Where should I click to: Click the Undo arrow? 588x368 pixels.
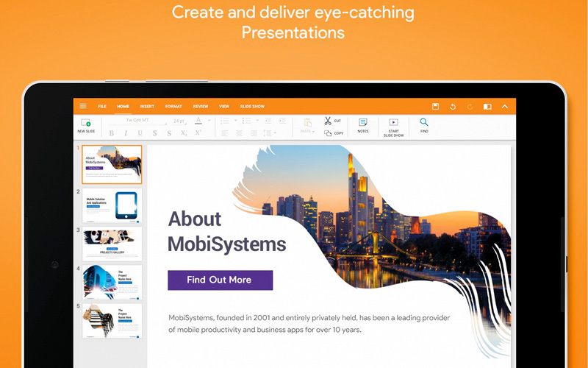(453, 107)
